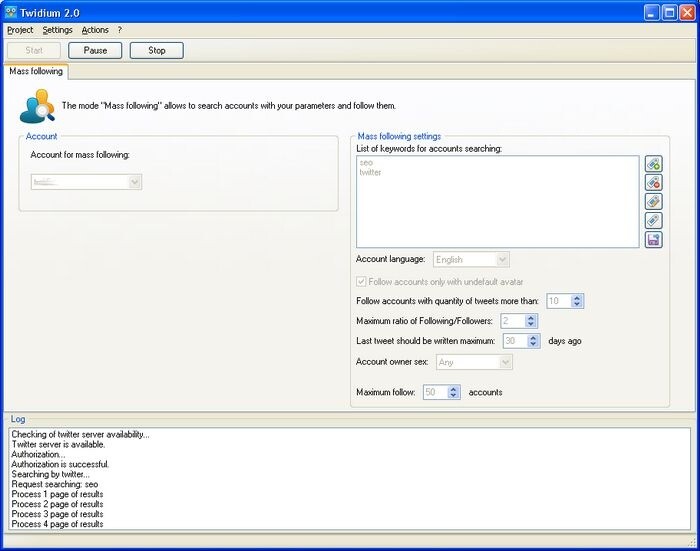This screenshot has width=700, height=551.
Task: Click log line 'Process 1 page of results'
Action: (57, 494)
